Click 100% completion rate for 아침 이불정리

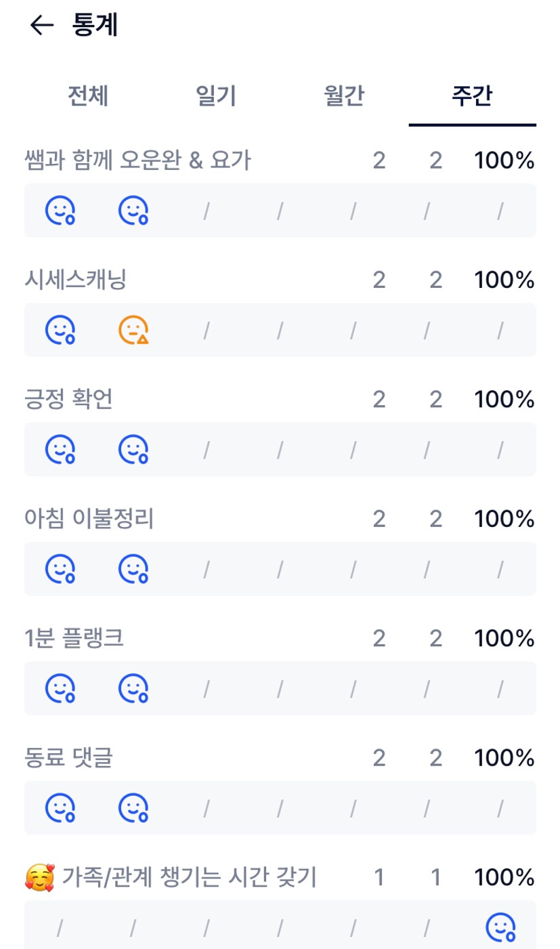(x=504, y=519)
